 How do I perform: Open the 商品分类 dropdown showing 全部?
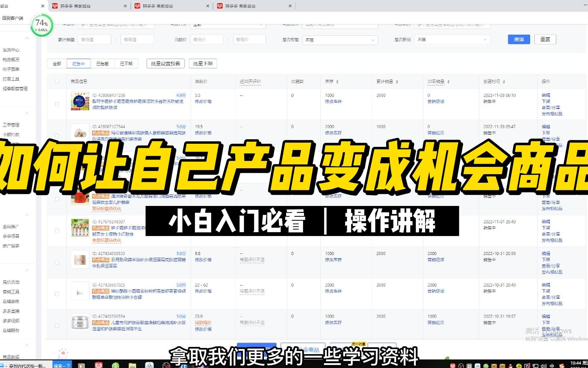click(x=228, y=25)
